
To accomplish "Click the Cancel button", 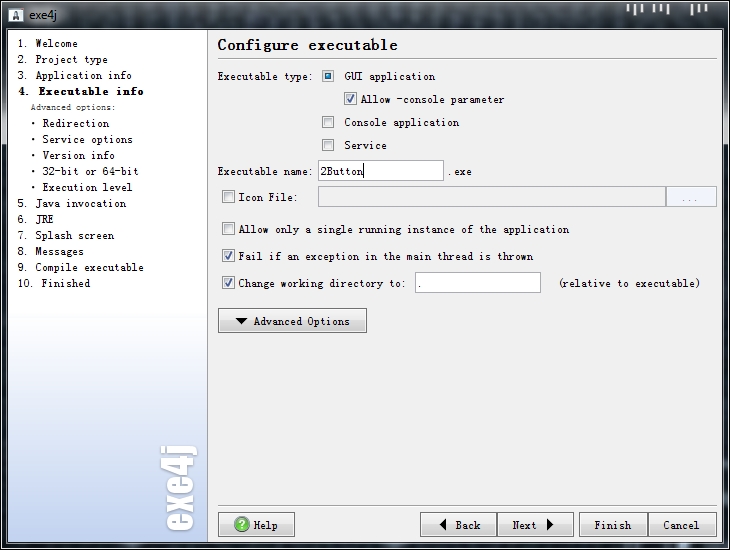I will coord(682,525).
